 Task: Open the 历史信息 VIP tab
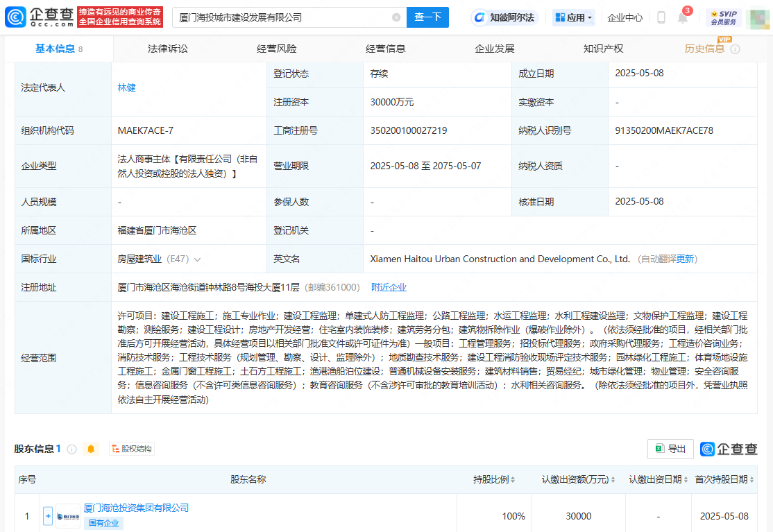click(704, 49)
